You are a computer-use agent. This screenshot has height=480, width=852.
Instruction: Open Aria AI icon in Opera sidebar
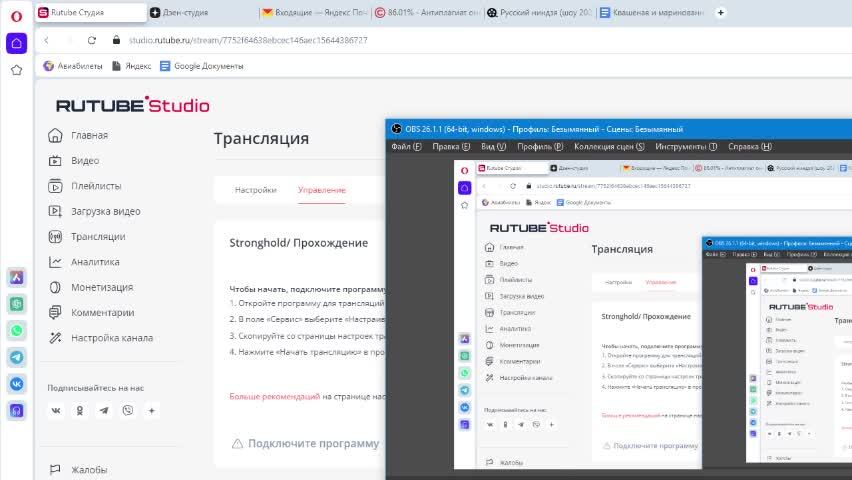(16, 277)
